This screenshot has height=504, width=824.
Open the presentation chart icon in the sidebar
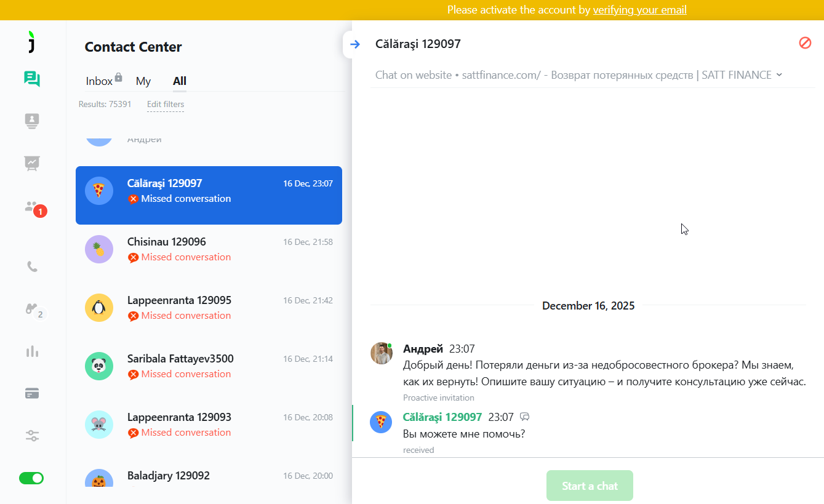[32, 163]
